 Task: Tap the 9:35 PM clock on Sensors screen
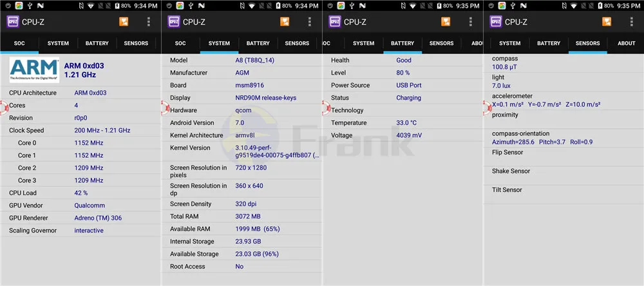[629, 6]
